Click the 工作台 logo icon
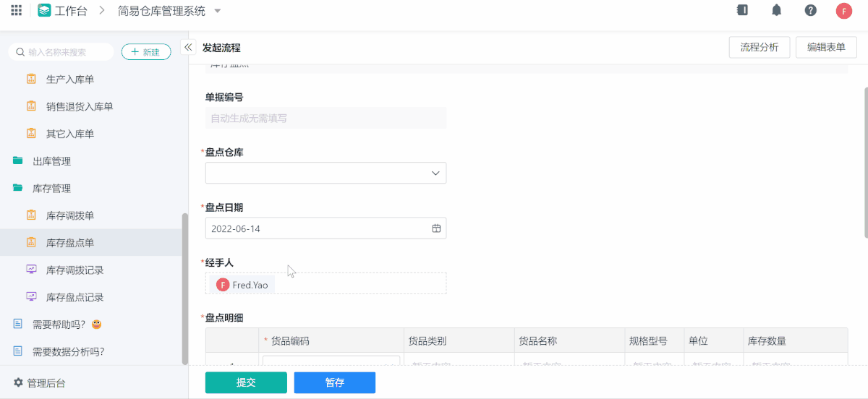 [x=45, y=11]
